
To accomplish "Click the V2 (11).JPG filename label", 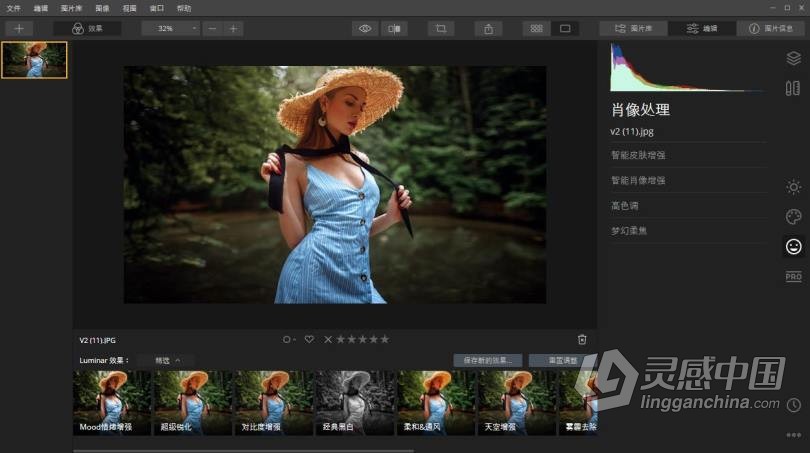I will coord(98,340).
